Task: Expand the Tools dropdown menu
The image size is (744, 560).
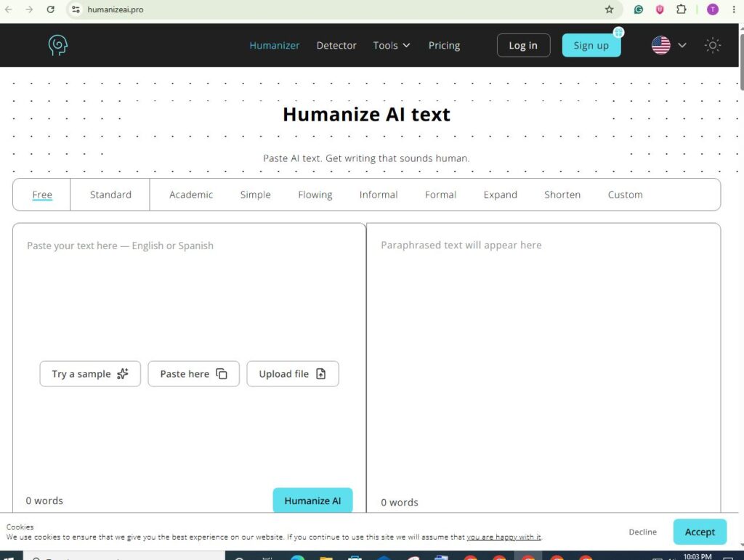Action: pyautogui.click(x=392, y=46)
